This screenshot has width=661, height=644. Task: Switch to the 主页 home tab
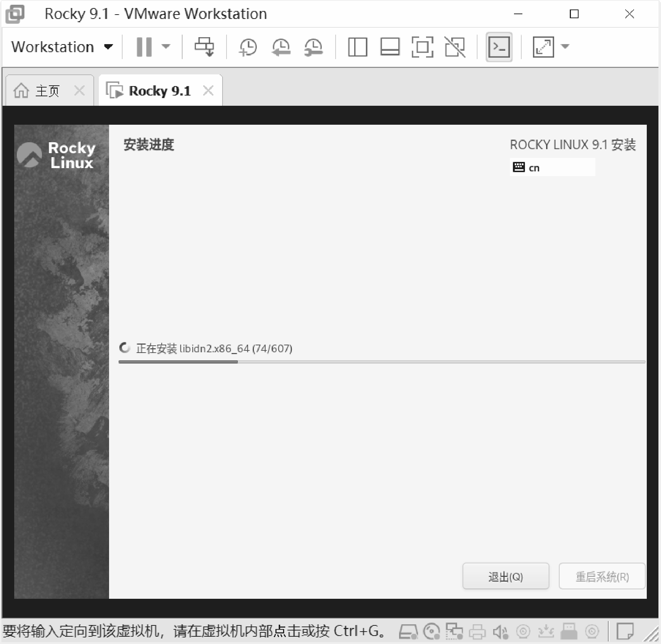click(x=47, y=91)
